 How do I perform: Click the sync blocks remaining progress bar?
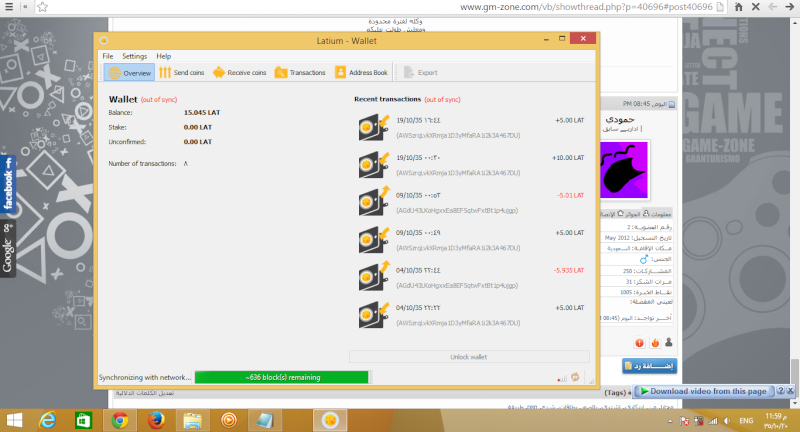click(282, 377)
